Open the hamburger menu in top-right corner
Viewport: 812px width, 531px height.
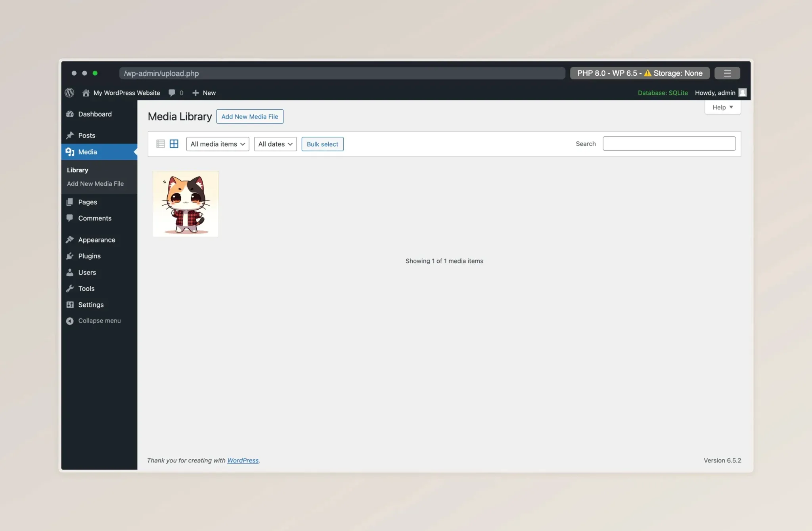pyautogui.click(x=727, y=73)
